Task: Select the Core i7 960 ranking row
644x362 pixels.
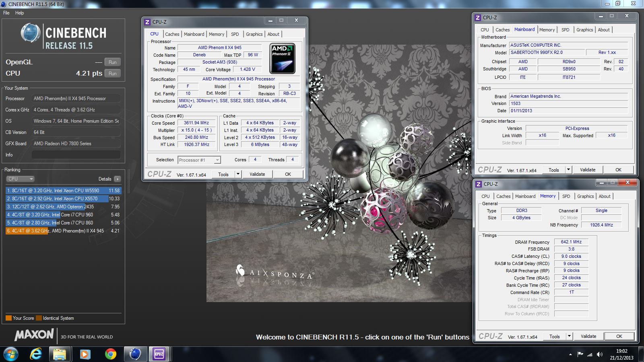Action: pos(63,215)
